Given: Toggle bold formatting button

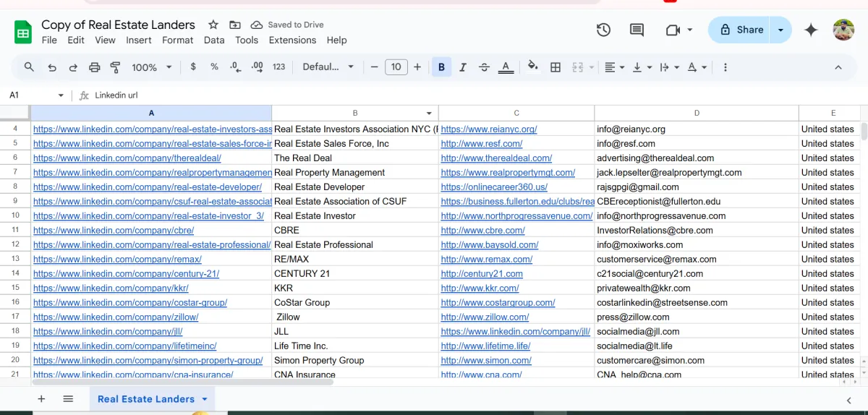Looking at the screenshot, I should pos(441,67).
